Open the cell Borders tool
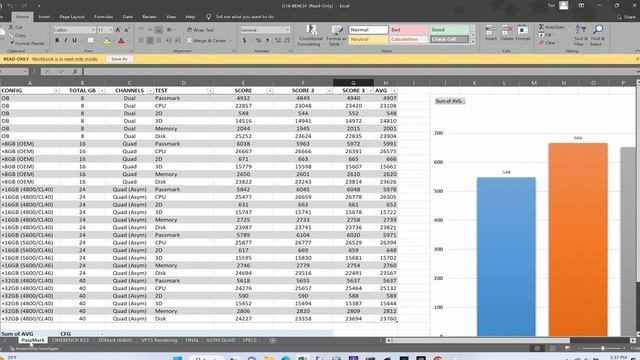Image resolution: width=640 pixels, height=360 pixels. click(91, 40)
